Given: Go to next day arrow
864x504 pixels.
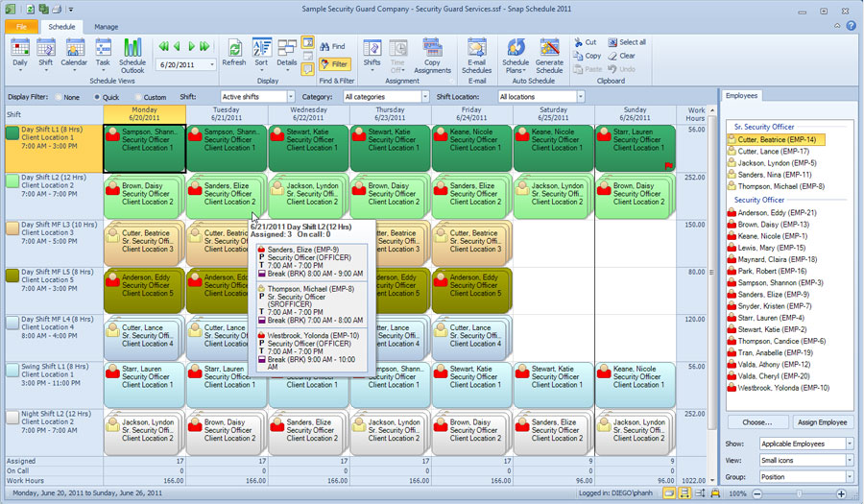Looking at the screenshot, I should [x=191, y=47].
